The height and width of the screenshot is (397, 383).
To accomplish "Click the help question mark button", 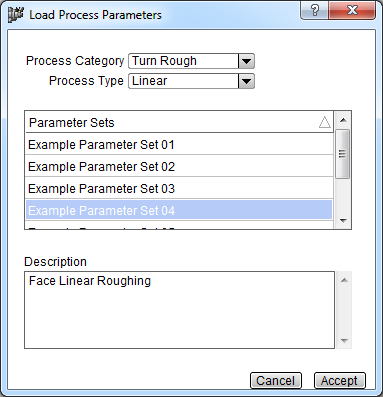I will 315,11.
